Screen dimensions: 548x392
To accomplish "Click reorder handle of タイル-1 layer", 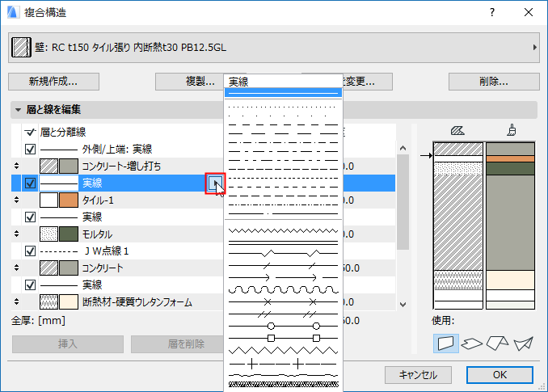I will (16, 200).
